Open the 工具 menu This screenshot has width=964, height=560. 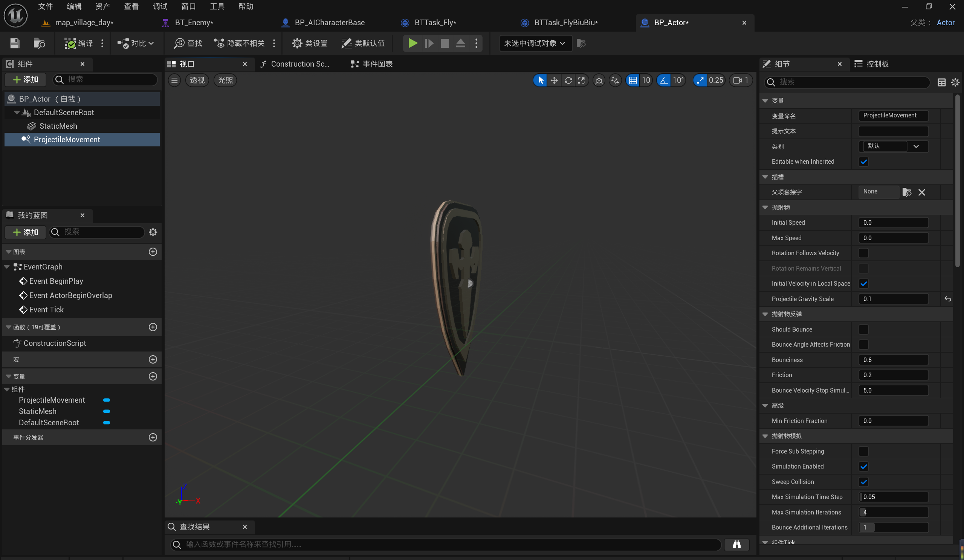coord(217,6)
